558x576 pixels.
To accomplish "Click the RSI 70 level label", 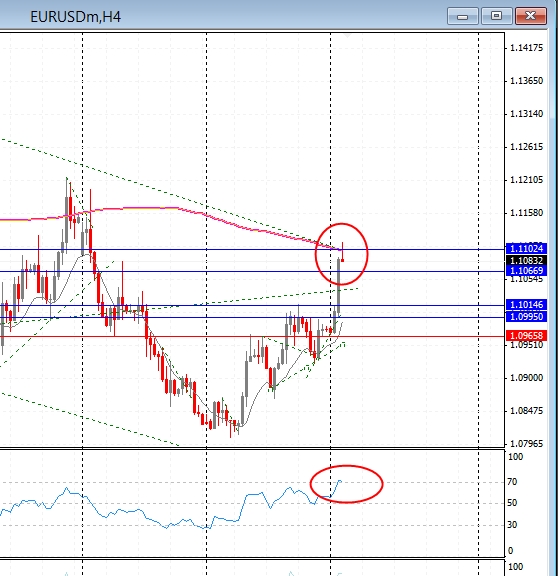I will (512, 482).
